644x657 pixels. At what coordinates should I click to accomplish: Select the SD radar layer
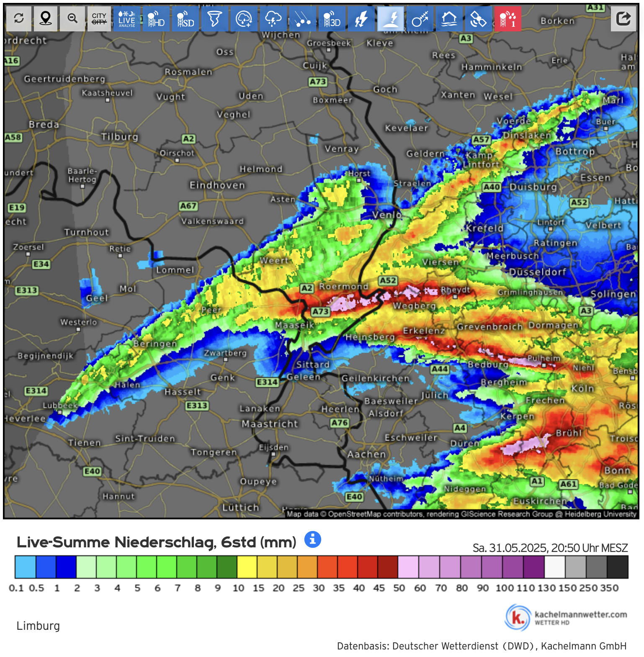[x=185, y=18]
